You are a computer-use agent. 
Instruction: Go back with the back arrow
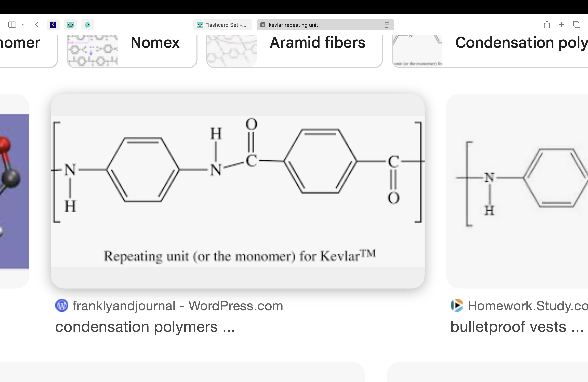[x=37, y=25]
